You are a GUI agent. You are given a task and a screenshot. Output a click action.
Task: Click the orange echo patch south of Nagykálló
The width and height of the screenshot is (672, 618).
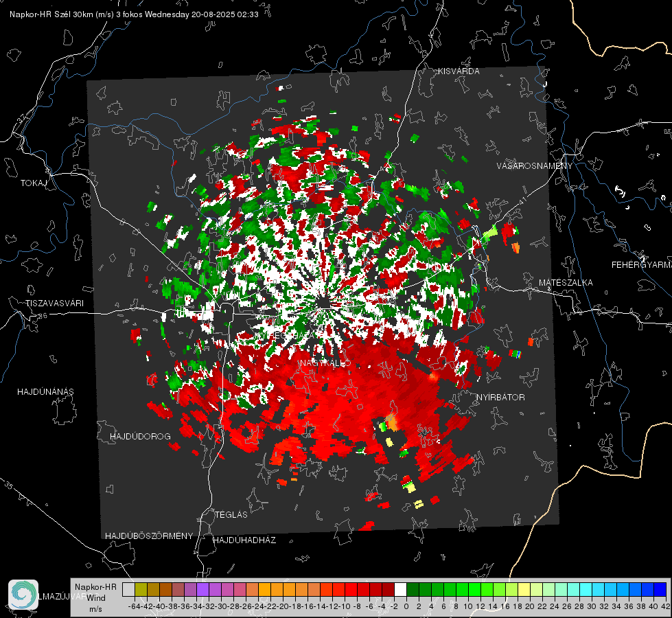[x=391, y=422]
